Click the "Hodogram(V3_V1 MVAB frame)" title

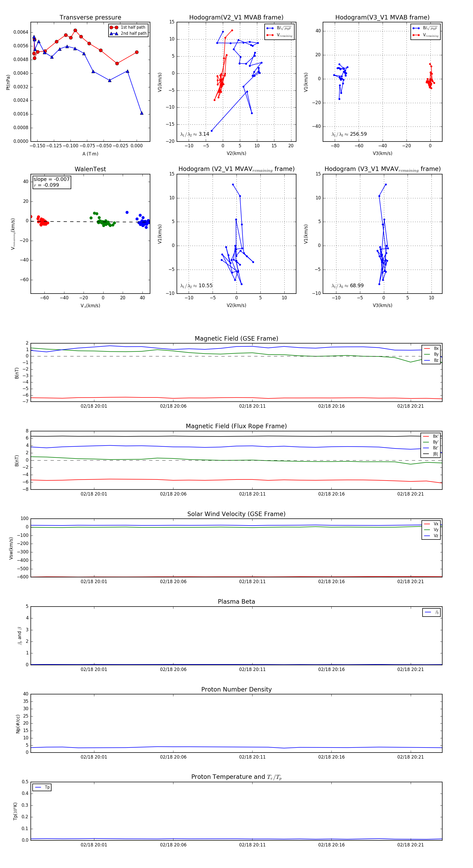(x=382, y=18)
